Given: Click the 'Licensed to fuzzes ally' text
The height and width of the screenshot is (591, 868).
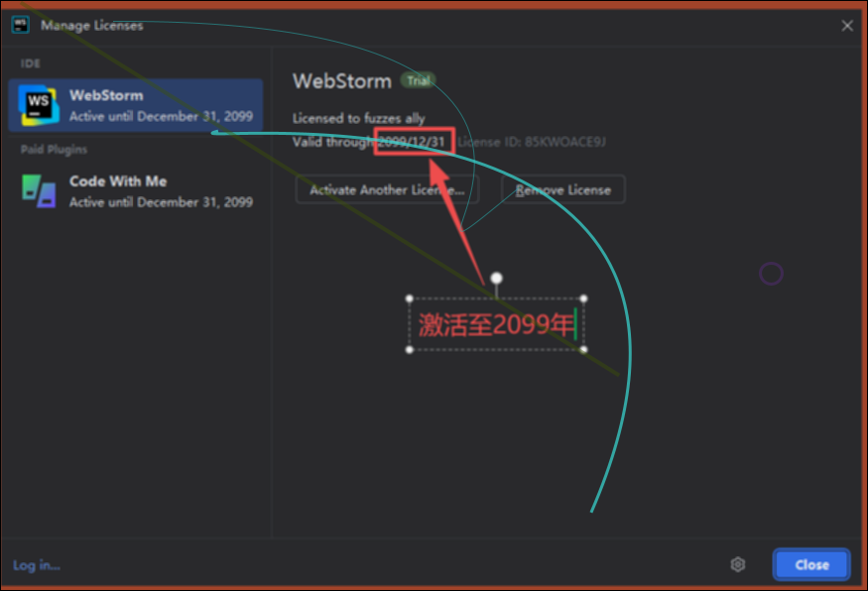Looking at the screenshot, I should pyautogui.click(x=359, y=118).
